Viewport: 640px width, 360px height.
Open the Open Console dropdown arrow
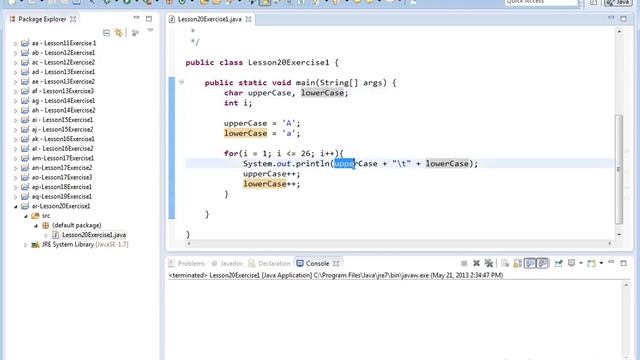point(601,264)
